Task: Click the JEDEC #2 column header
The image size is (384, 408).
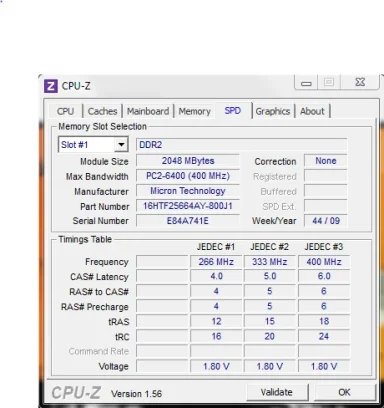Action: (x=270, y=247)
